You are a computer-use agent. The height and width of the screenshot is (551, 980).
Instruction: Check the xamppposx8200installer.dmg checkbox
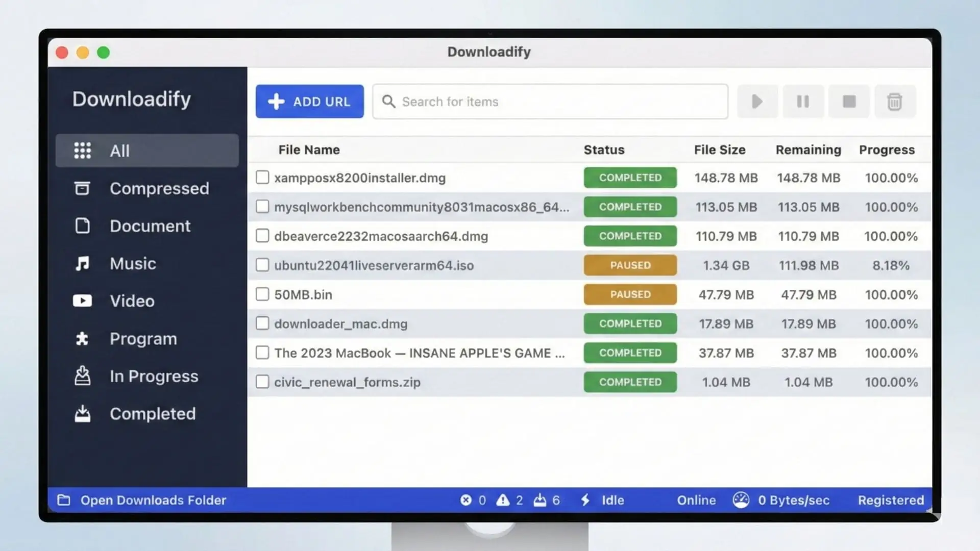click(x=262, y=178)
